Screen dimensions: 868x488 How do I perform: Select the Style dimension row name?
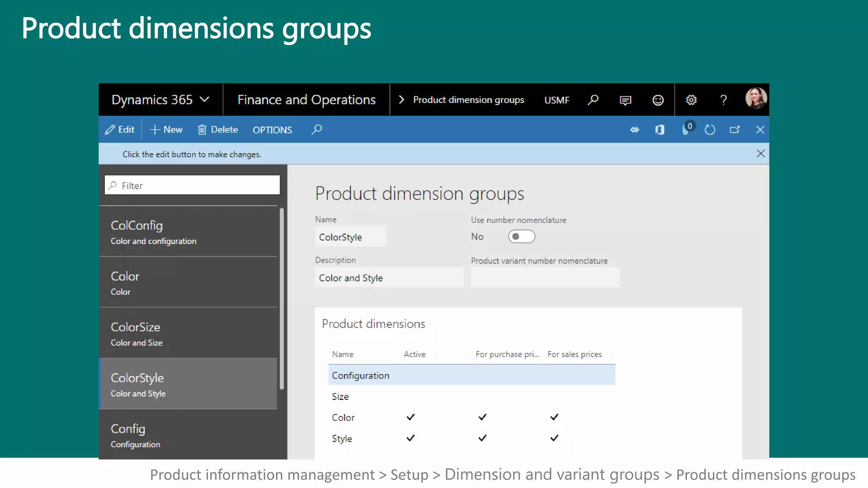(x=342, y=438)
